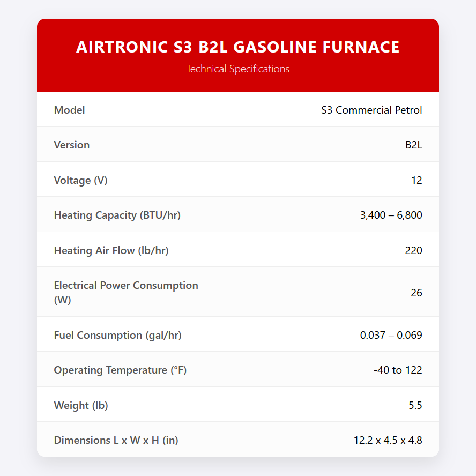
Task: Select the Fuel Consumption (gal/hr) label
Action: 117,336
